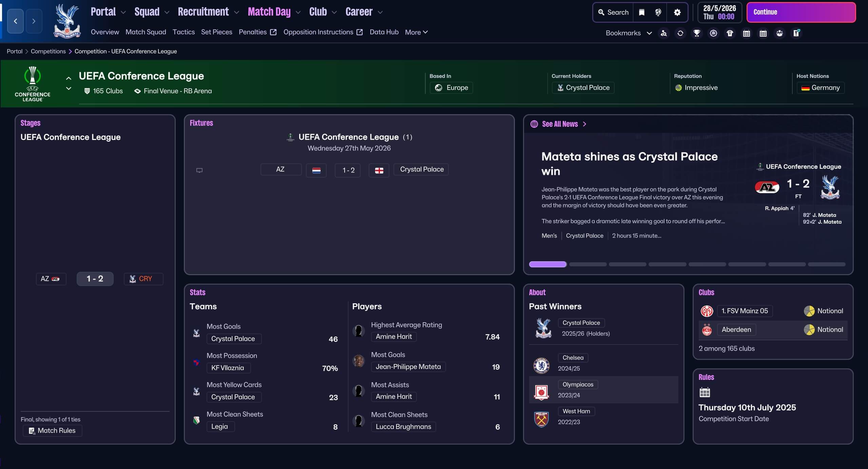This screenshot has width=868, height=469.
Task: Click the player search shortcut icon
Action: pyautogui.click(x=664, y=33)
